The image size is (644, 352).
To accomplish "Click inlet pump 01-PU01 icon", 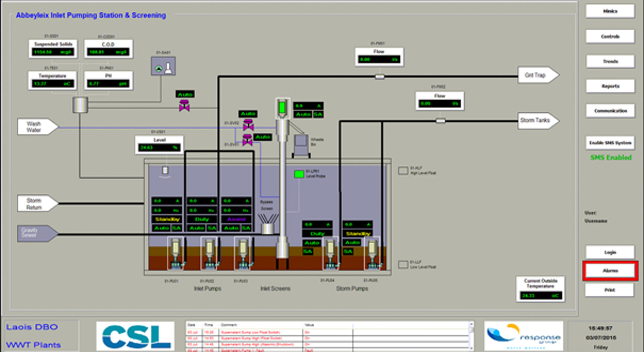I will coord(176,254).
